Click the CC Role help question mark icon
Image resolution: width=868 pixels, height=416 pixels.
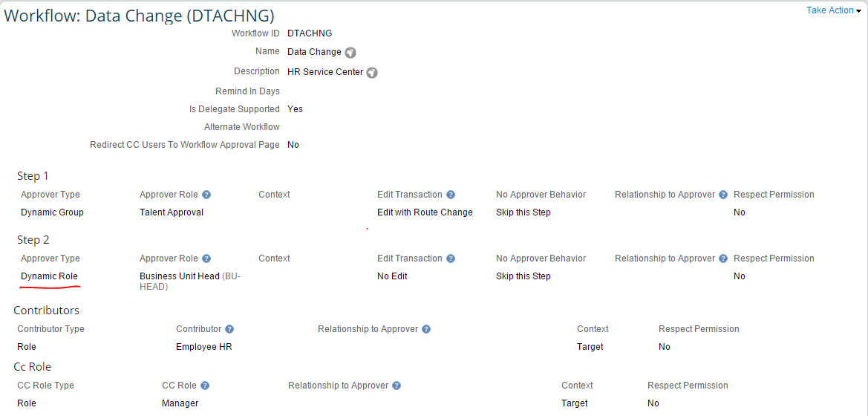point(205,386)
